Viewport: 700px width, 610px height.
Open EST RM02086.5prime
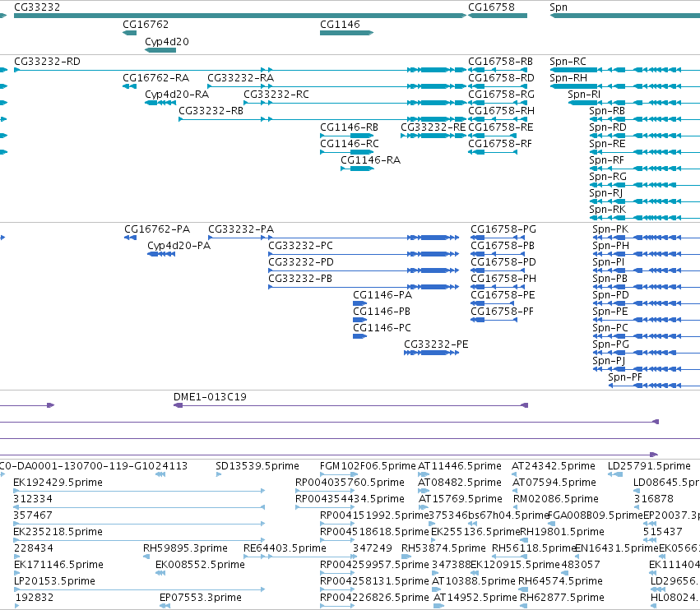(x=554, y=499)
